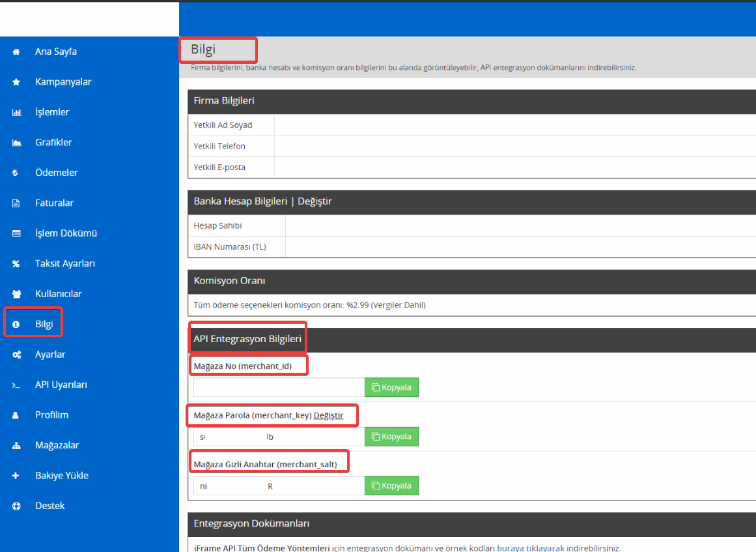Click the 'Mağaza No (merchant_id)' label
Screen dimensions: 756x552
point(242,366)
